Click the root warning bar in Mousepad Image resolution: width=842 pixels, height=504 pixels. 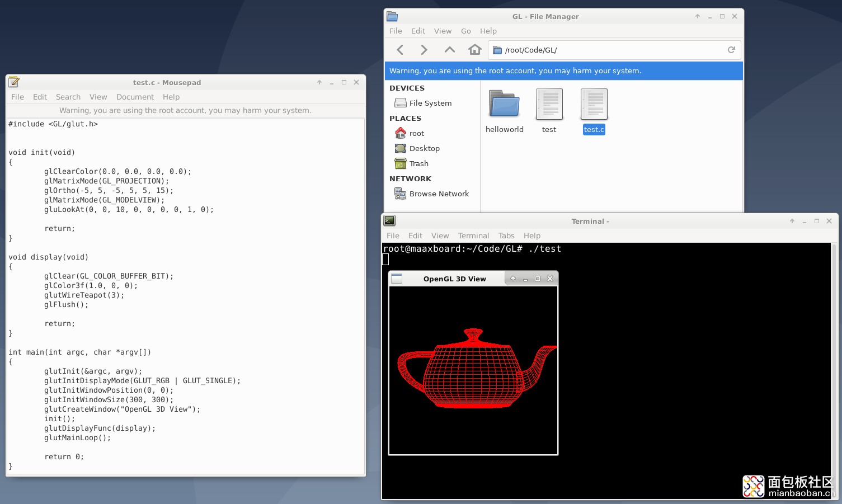coord(186,110)
